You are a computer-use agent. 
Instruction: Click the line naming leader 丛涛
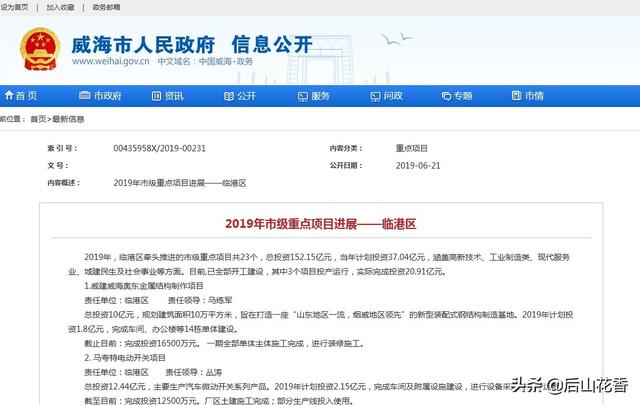pyautogui.click(x=153, y=372)
